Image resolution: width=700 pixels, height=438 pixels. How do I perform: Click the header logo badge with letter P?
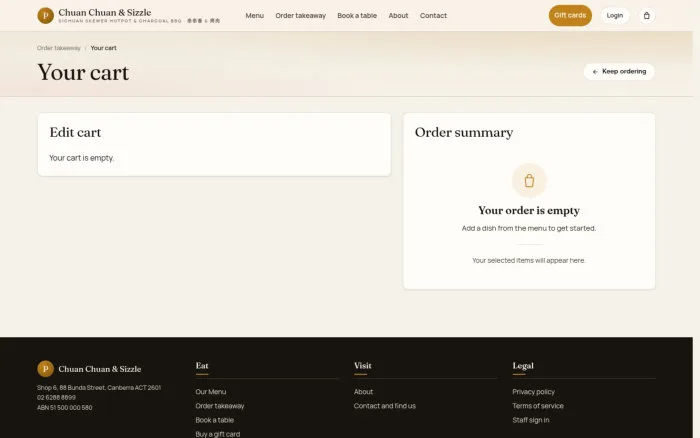click(46, 16)
